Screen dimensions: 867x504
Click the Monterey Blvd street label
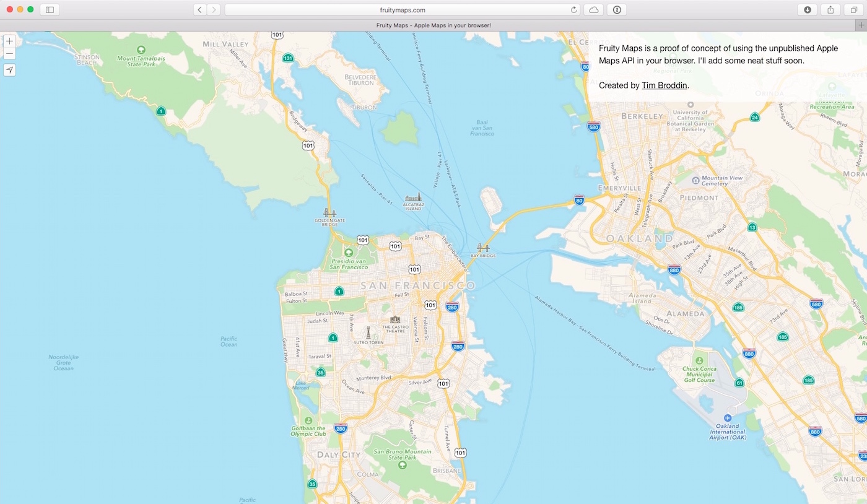(374, 378)
